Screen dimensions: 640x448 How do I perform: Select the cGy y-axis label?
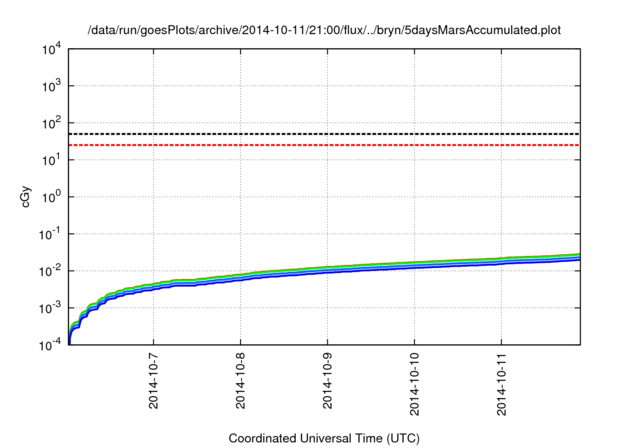click(25, 197)
